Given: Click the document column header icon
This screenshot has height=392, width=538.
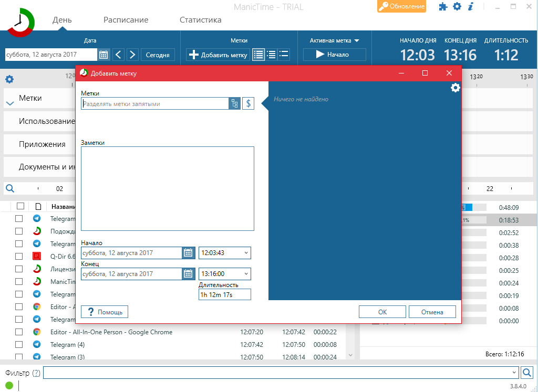Looking at the screenshot, I should pos(38,206).
